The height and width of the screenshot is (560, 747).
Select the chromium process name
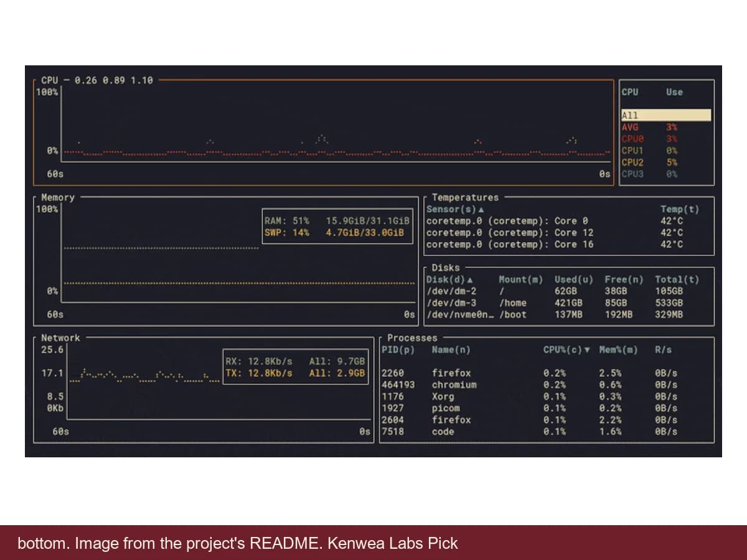pyautogui.click(x=454, y=385)
